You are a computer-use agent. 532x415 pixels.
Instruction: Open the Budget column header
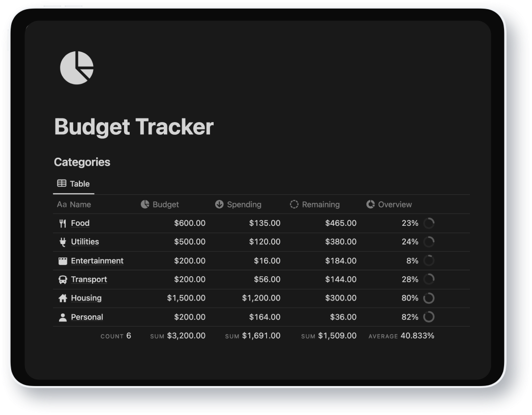click(160, 204)
